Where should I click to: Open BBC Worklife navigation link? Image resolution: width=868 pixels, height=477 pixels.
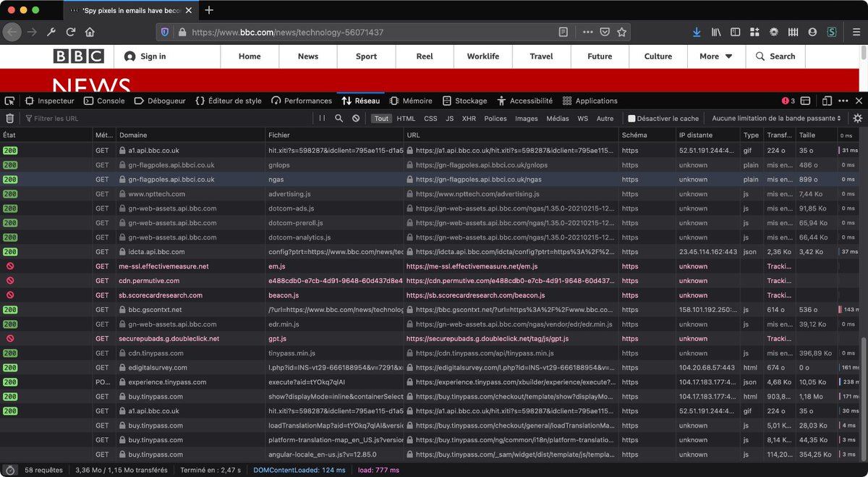pos(483,56)
